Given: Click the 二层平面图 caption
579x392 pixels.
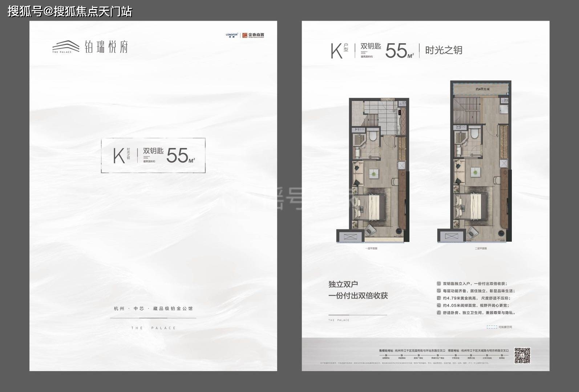Looking at the screenshot, I should point(481,249).
